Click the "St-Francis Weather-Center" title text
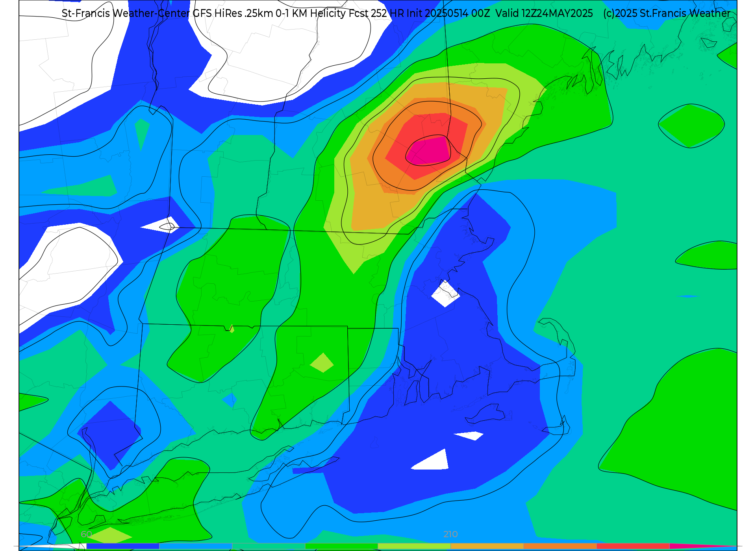The image size is (756, 551). point(126,13)
